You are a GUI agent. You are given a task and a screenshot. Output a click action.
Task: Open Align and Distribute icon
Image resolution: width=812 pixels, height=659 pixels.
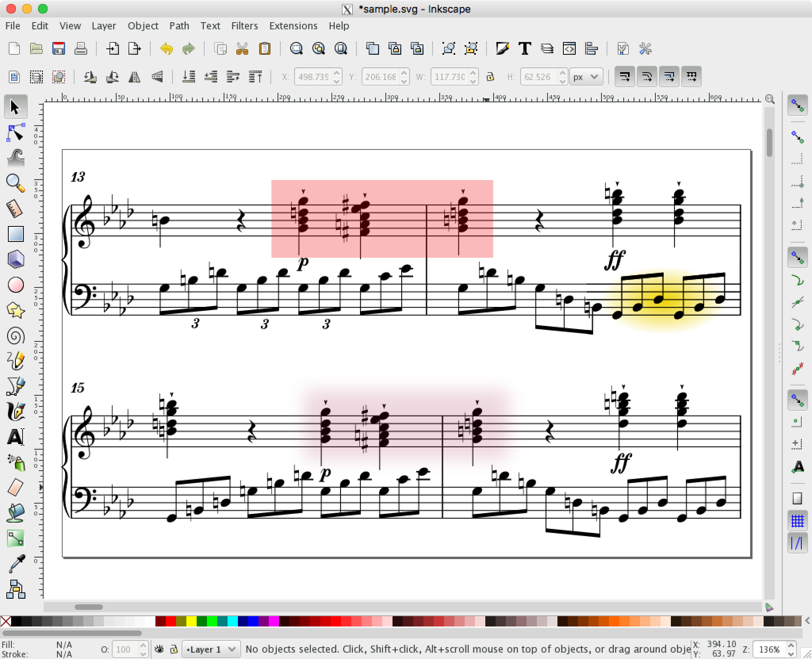click(592, 49)
